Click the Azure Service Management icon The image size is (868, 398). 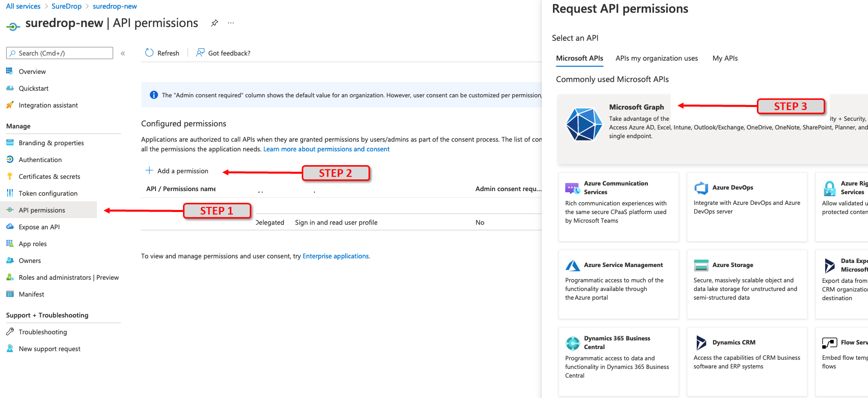coord(573,266)
